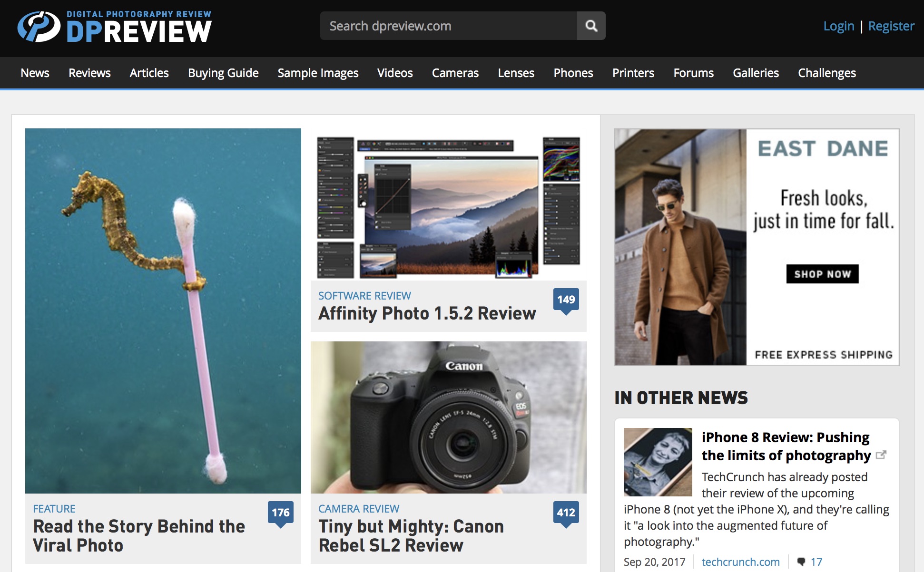Click the external link icon beside iPhone 8 headline
This screenshot has width=924, height=572.
point(881,455)
